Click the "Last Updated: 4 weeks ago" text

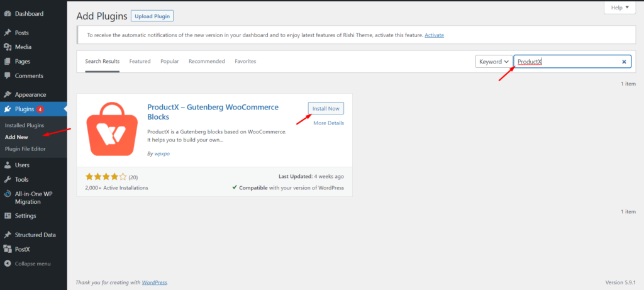coord(311,176)
